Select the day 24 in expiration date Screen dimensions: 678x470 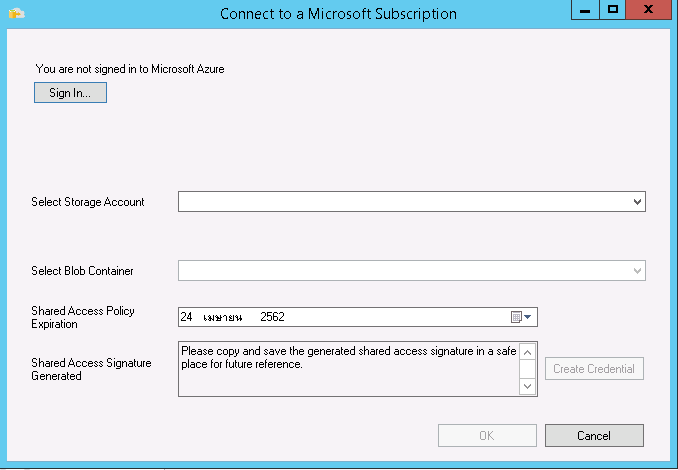click(187, 317)
